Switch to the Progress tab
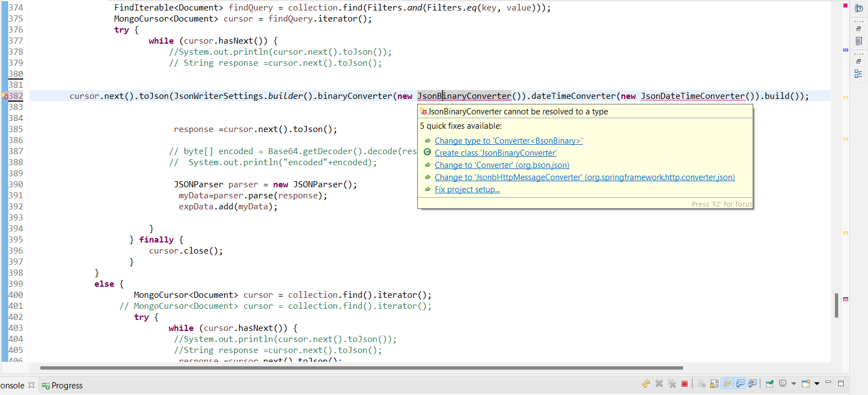The width and height of the screenshot is (868, 395). click(x=62, y=386)
